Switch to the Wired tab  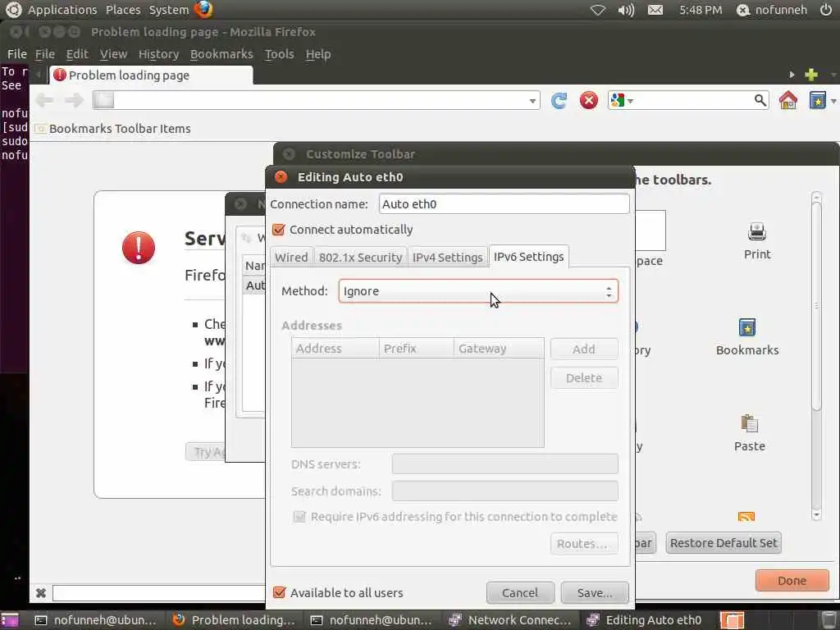point(291,257)
